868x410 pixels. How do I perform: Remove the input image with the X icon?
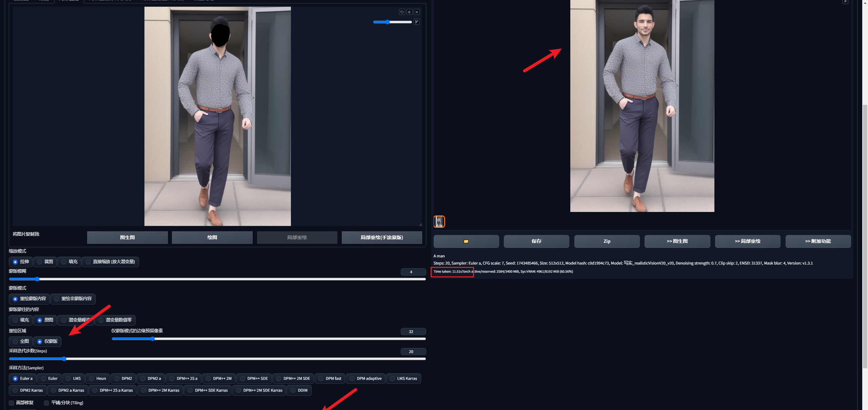pos(417,12)
